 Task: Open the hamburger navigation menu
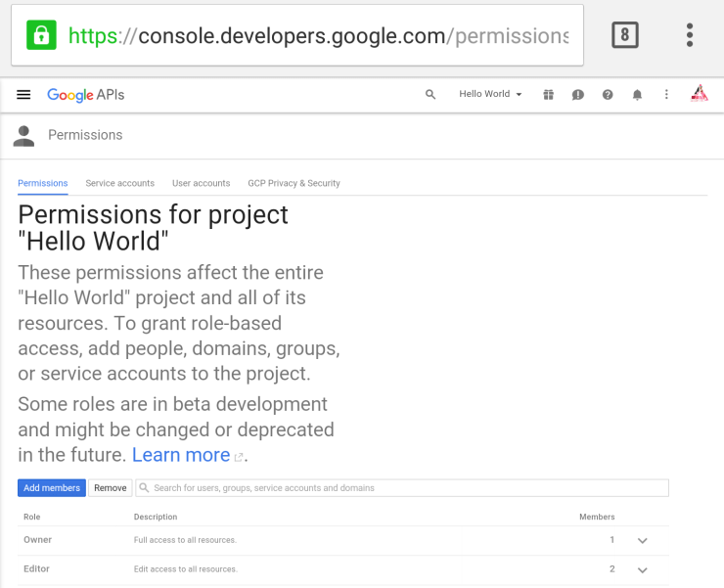coord(24,95)
